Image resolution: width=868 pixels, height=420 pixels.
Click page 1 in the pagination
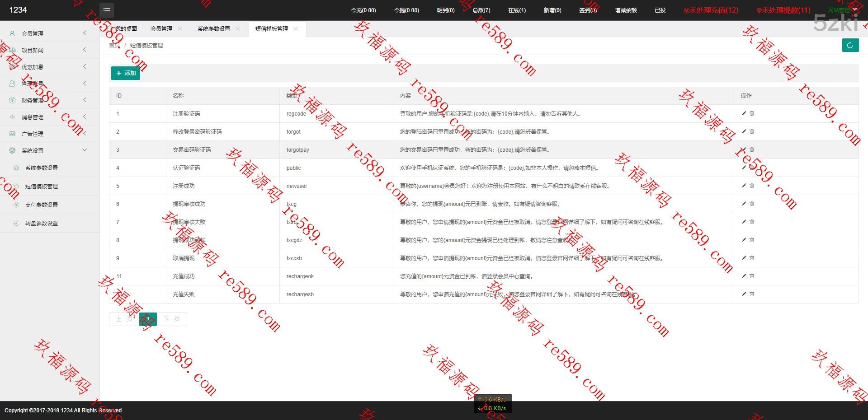click(x=148, y=319)
